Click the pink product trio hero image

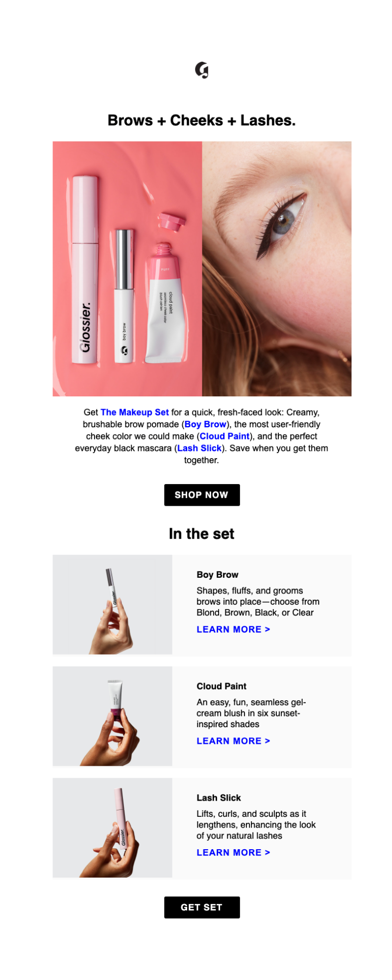click(127, 269)
